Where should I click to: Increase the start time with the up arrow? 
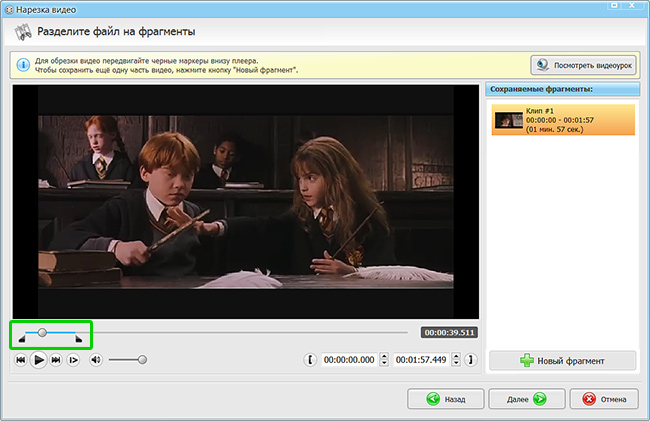[x=384, y=356]
